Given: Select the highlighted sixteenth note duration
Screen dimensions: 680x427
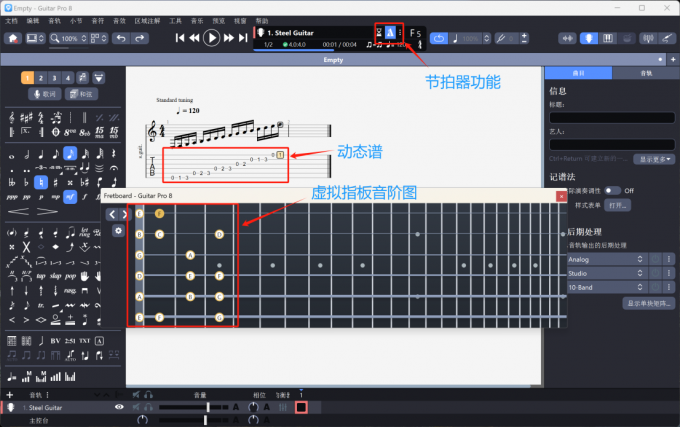Looking at the screenshot, I should 70,153.
